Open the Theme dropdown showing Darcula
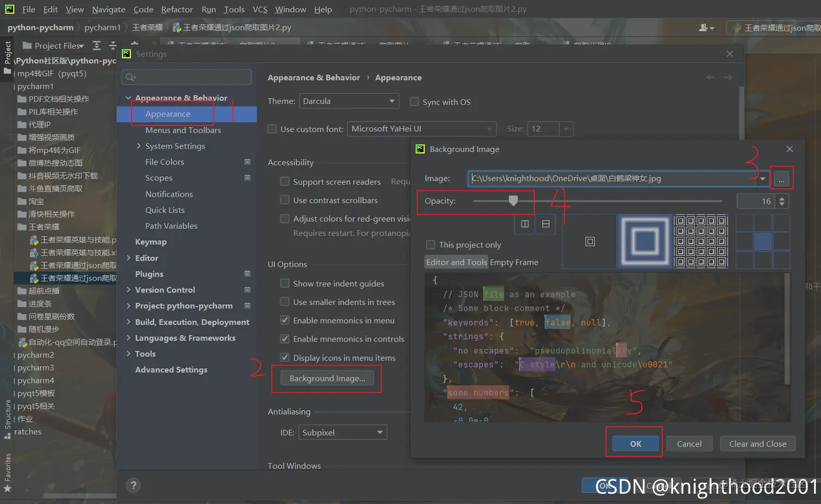 click(349, 101)
